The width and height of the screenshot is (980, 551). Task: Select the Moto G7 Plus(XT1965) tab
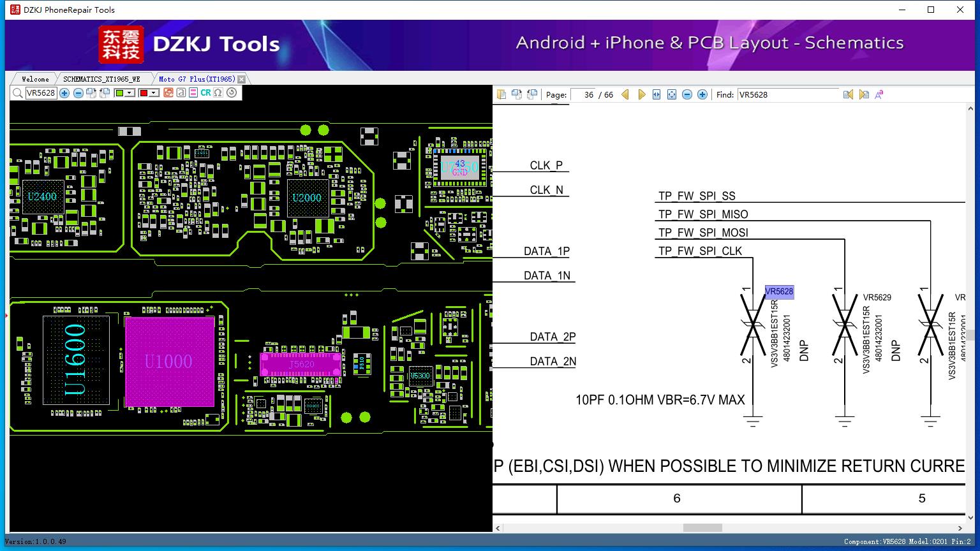tap(197, 79)
